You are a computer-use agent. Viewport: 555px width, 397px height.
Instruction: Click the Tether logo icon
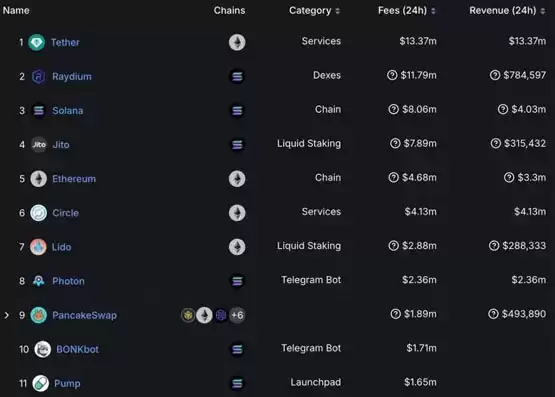pyautogui.click(x=36, y=42)
